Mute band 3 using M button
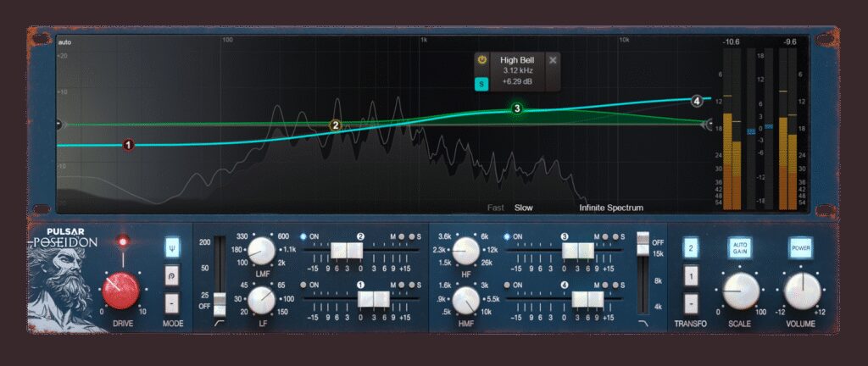The height and width of the screenshot is (366, 868). tap(604, 237)
